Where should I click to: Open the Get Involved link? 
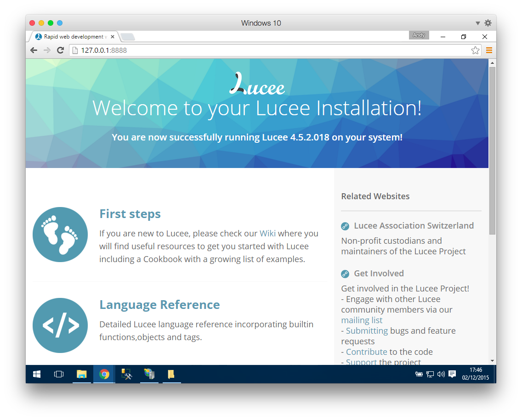coord(379,274)
